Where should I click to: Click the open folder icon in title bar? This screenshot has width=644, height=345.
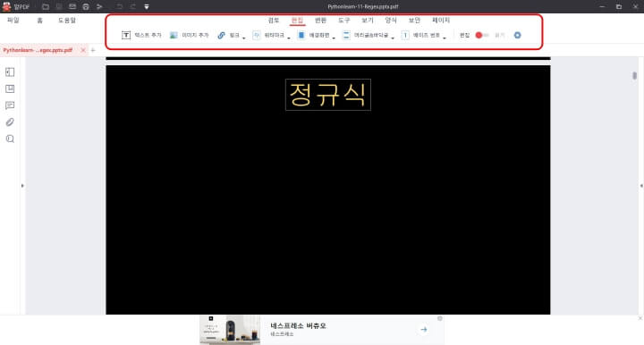point(46,6)
